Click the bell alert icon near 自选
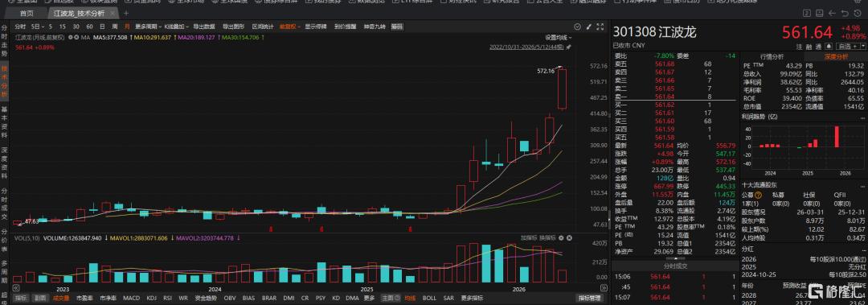The image size is (868, 305). [829, 46]
